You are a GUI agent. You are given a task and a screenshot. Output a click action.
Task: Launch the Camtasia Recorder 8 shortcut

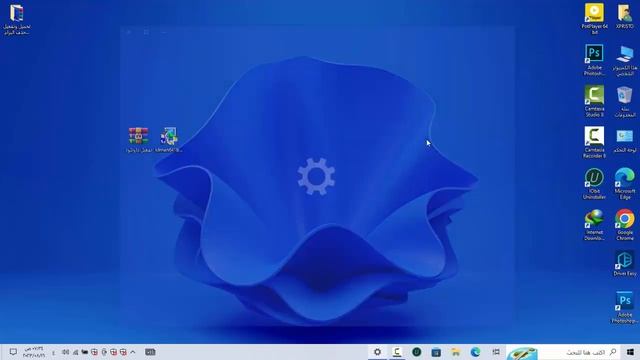594,142
